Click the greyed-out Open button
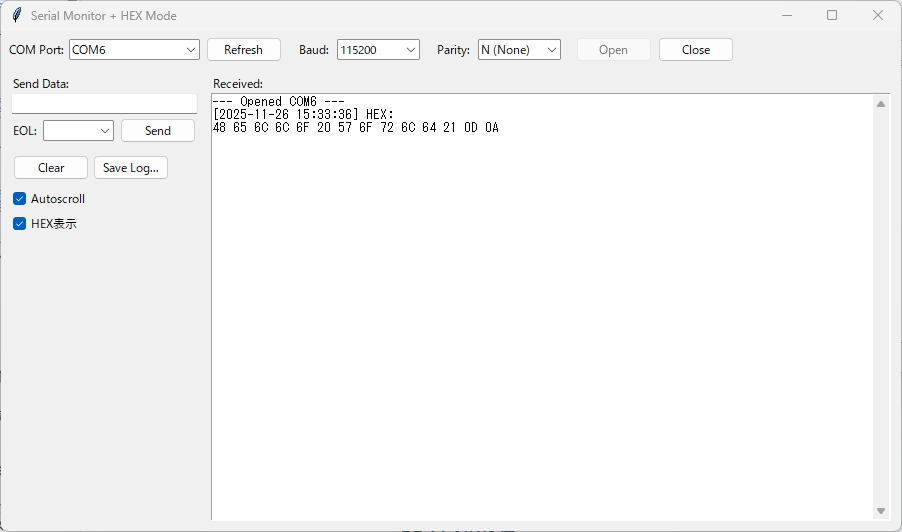The image size is (902, 532). (x=613, y=50)
